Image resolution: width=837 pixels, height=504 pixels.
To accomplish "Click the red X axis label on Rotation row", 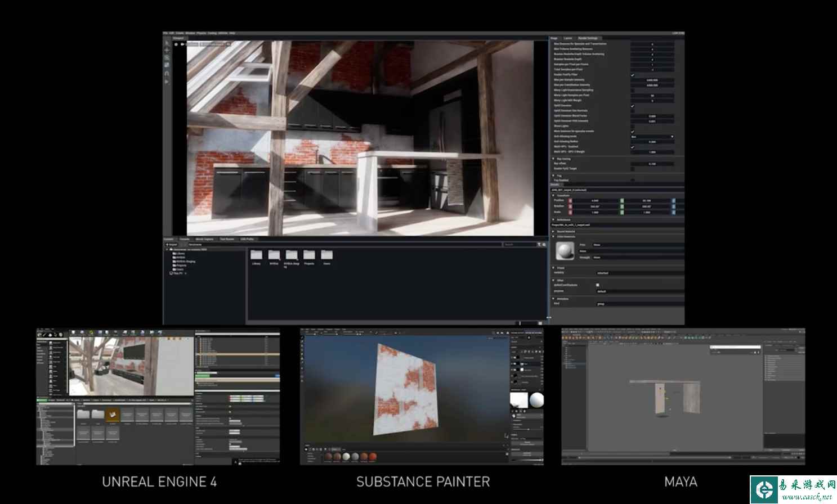I will coord(570,206).
